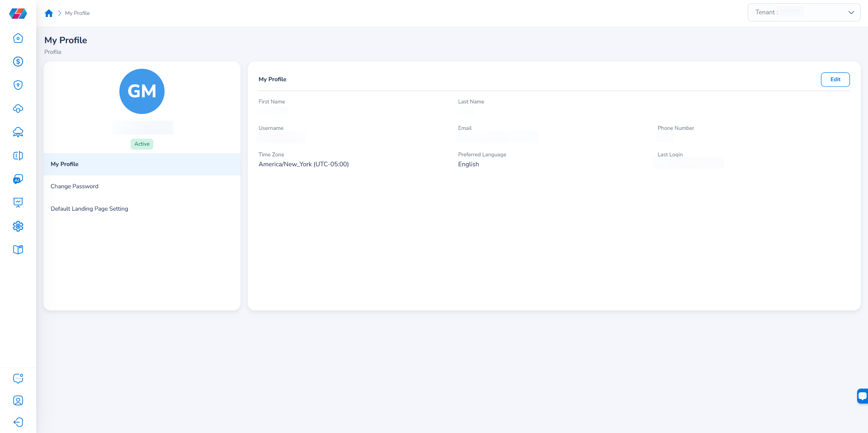Viewport: 868px width, 433px height.
Task: Open the cloud network sidebar icon
Action: point(18,132)
